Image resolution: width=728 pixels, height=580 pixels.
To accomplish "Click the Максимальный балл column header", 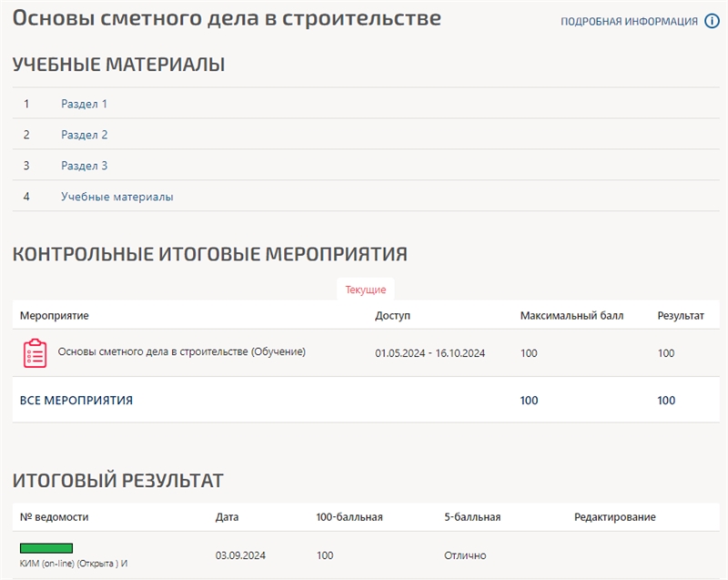I will pos(571,316).
